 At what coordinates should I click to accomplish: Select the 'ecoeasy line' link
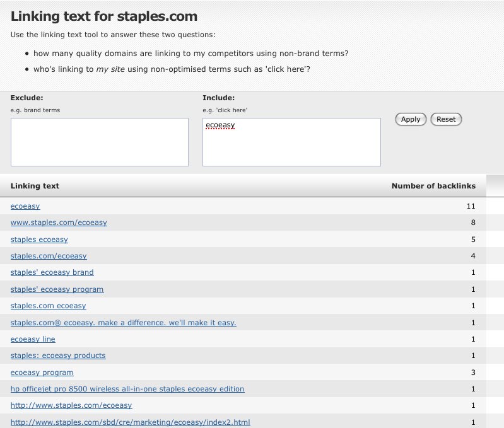33,339
